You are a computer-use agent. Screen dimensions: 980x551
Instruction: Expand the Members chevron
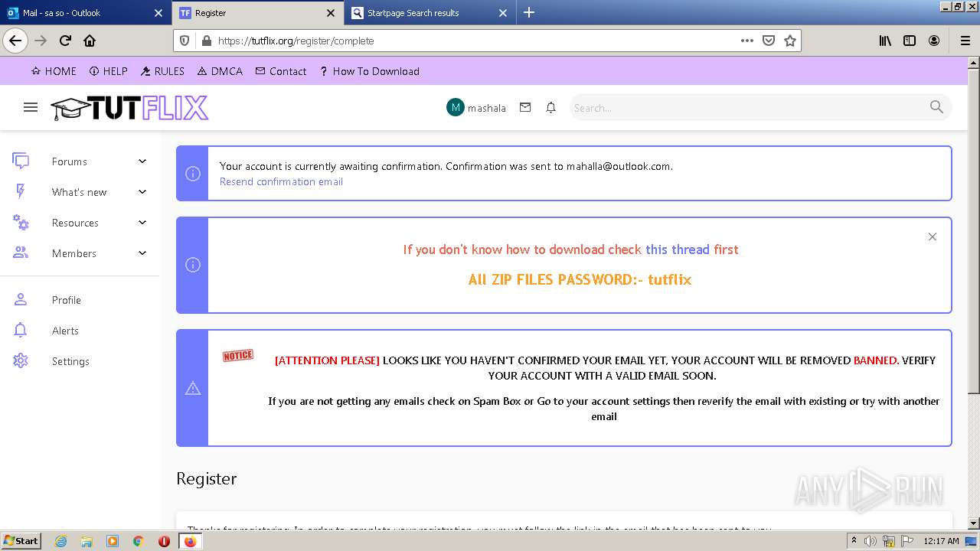142,253
